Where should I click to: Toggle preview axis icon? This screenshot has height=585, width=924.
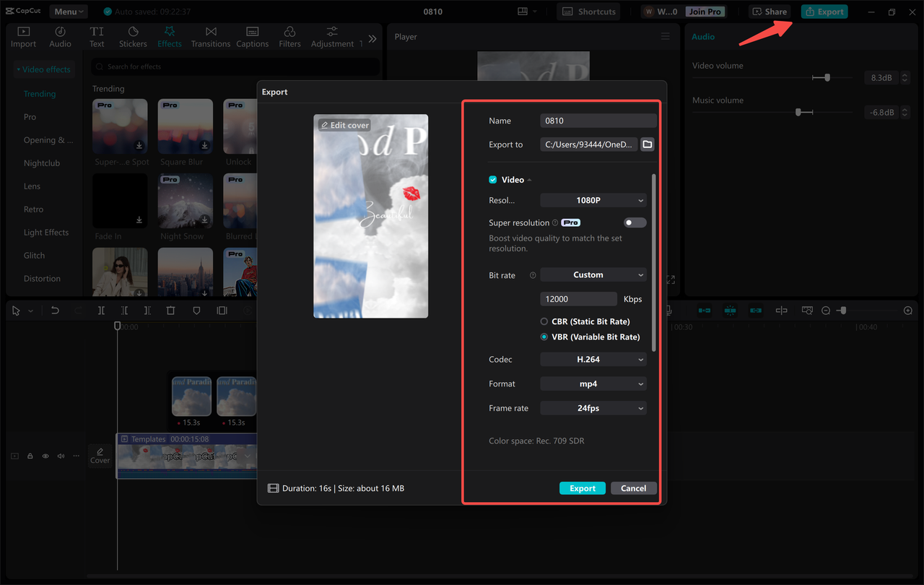(781, 311)
